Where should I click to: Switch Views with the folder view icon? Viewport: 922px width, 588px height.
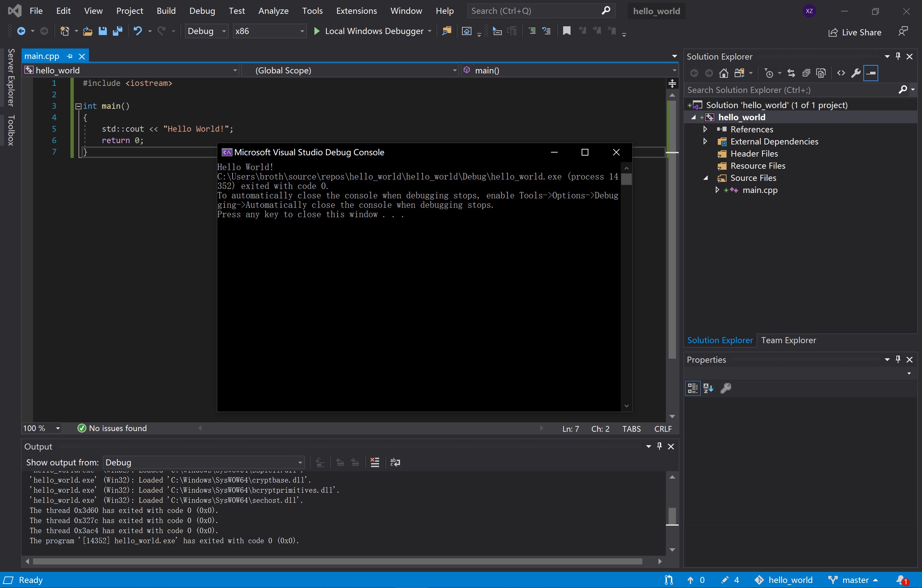739,73
